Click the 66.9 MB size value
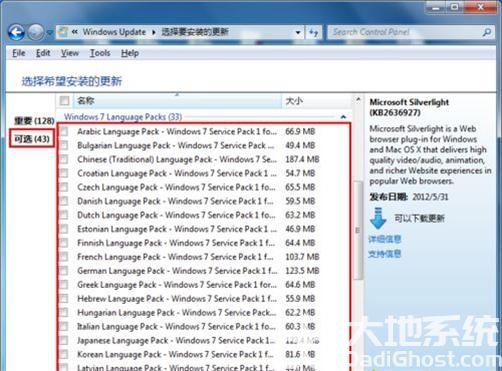The width and height of the screenshot is (502, 371). pyautogui.click(x=300, y=131)
